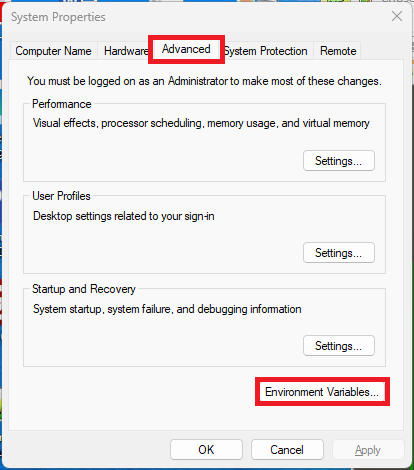
Task: Open Startup and Recovery Settings button
Action: (x=339, y=346)
